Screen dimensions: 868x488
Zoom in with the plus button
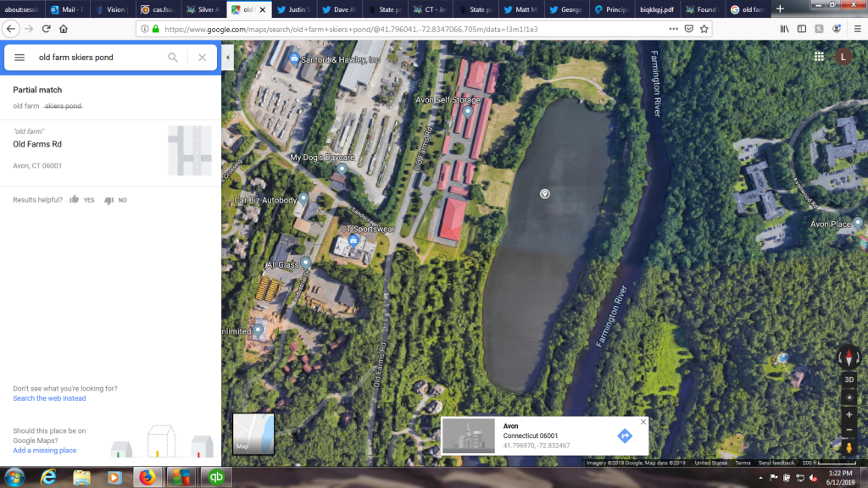(x=849, y=415)
